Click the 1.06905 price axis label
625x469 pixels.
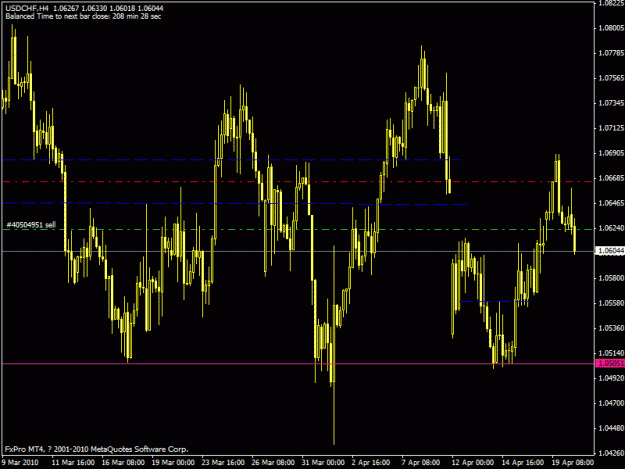611,153
